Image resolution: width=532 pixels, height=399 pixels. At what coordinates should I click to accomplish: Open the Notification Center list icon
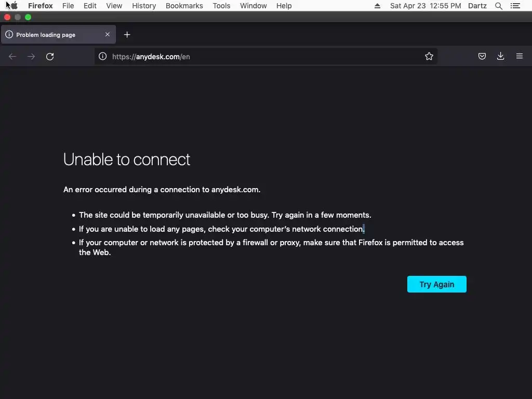[515, 6]
